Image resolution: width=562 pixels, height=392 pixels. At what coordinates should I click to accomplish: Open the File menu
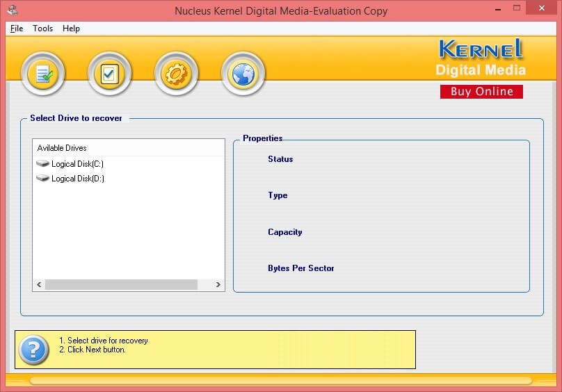(17, 28)
